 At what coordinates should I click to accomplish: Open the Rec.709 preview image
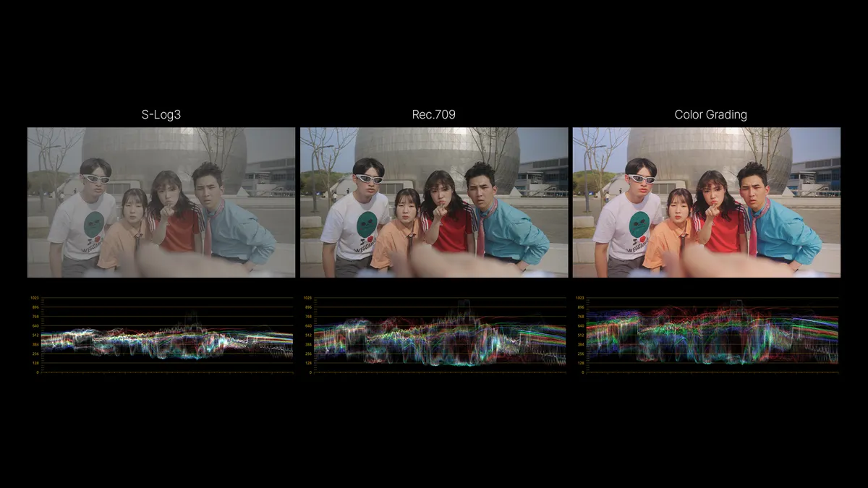point(434,202)
